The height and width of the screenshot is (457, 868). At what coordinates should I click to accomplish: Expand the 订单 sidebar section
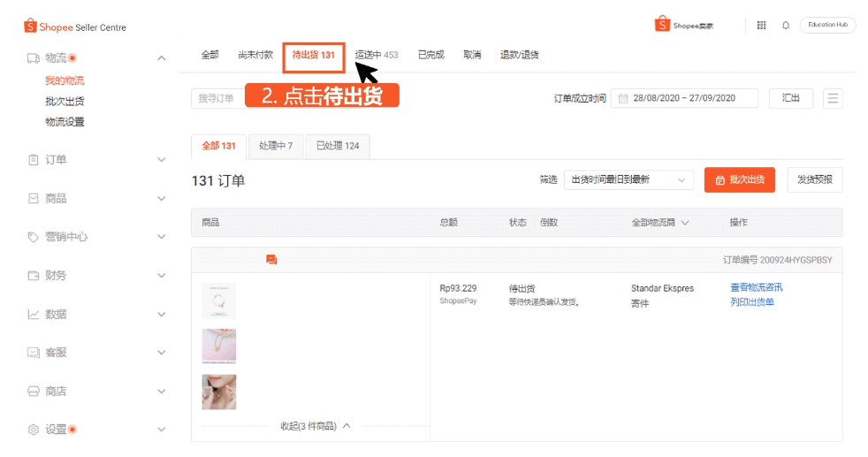click(162, 160)
